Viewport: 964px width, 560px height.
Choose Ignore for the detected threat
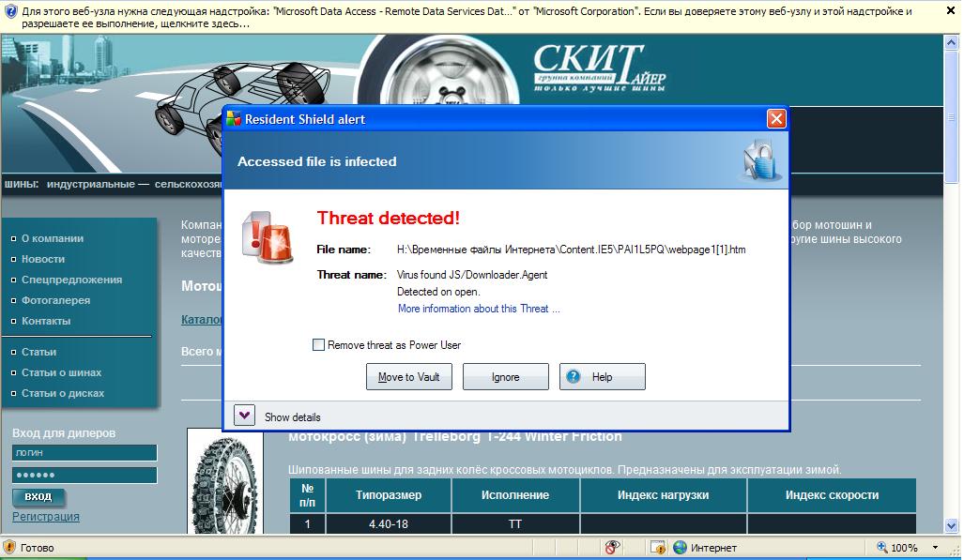505,377
